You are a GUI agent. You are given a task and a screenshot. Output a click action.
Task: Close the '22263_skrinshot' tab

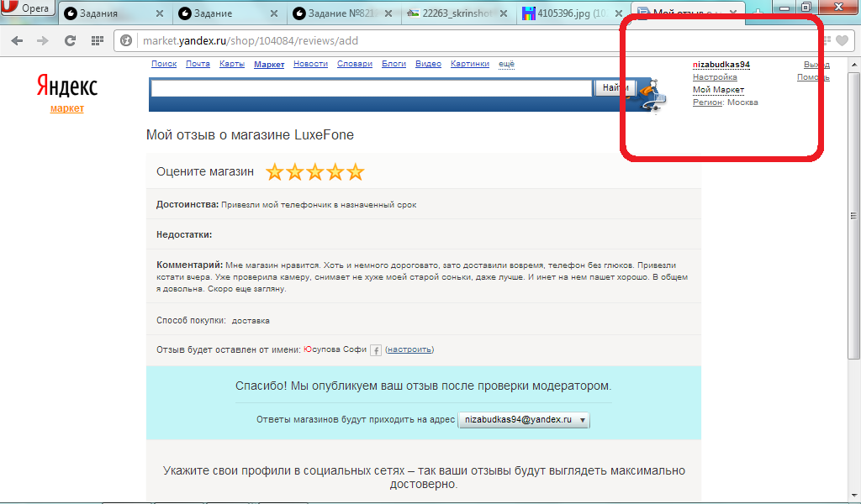(504, 13)
